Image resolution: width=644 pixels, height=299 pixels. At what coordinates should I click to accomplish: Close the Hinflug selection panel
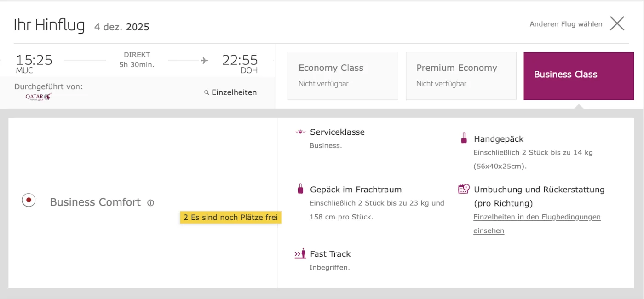[617, 23]
